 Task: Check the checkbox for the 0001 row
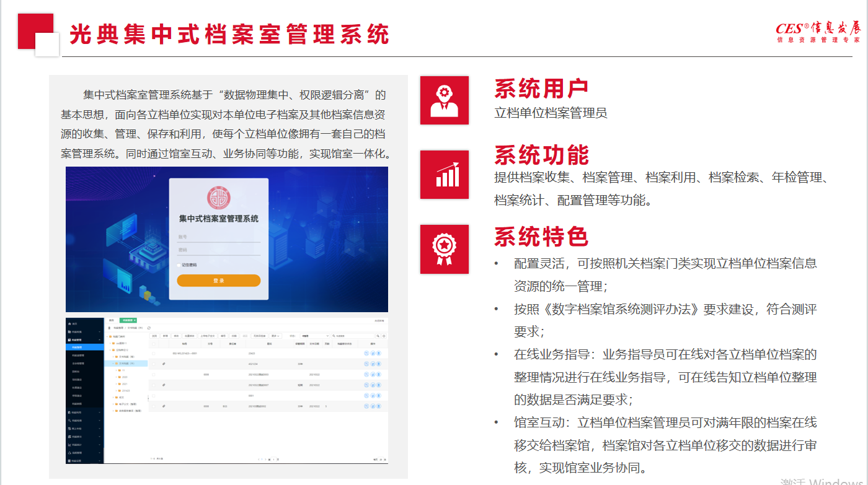[153, 396]
